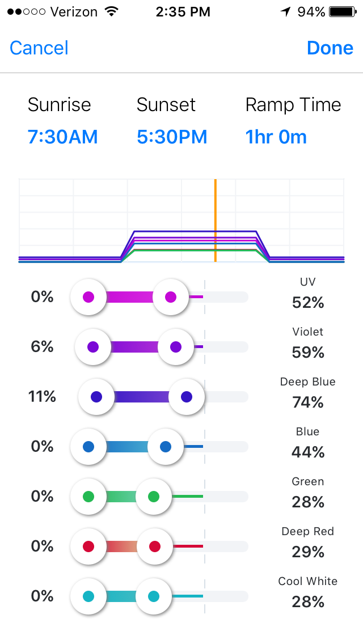Select the Blue channel maximum handle

click(166, 447)
